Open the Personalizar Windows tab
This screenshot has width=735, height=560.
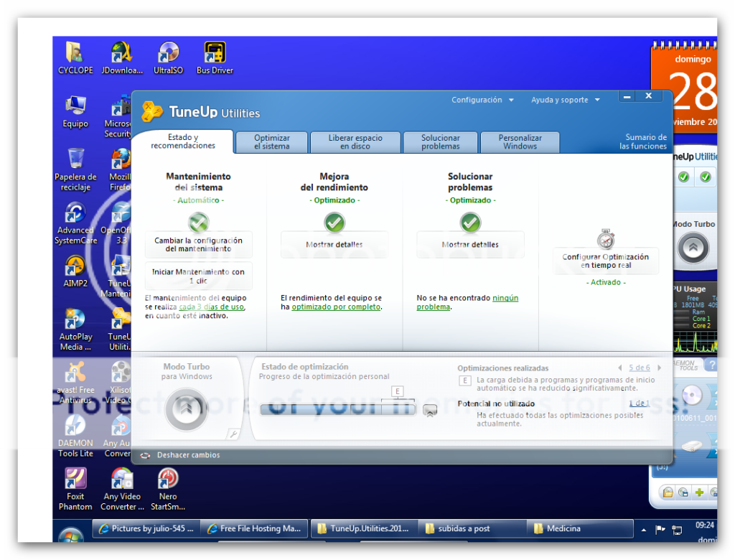click(520, 142)
